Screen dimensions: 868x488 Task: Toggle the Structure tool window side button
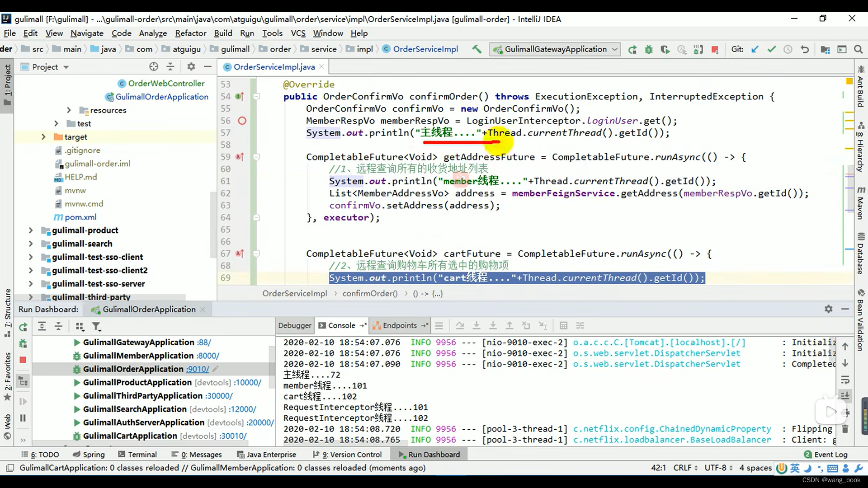click(7, 313)
